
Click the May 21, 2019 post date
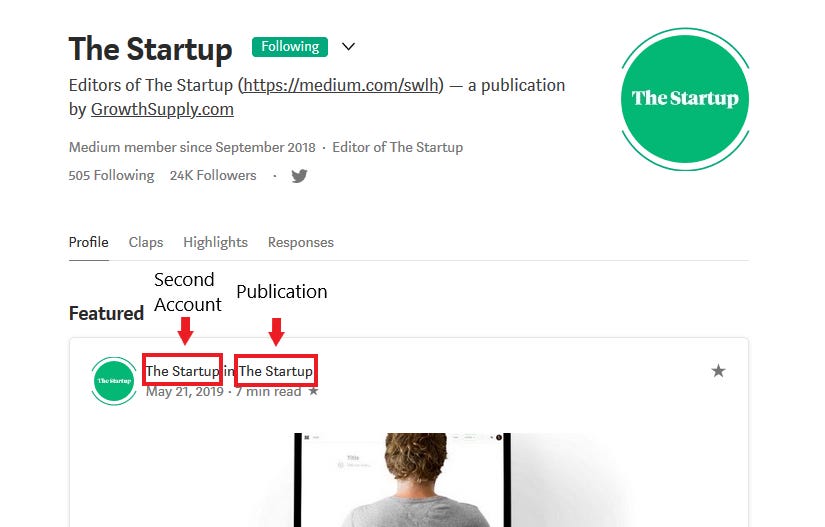[x=186, y=391]
